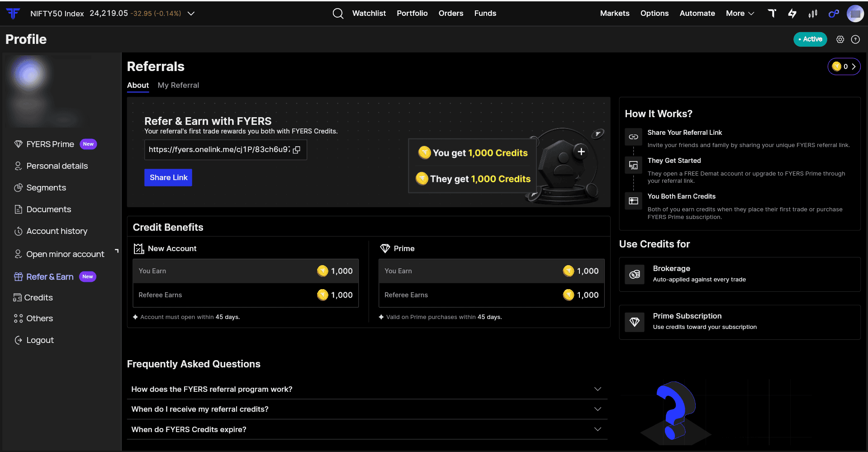Open the settings gear icon
The width and height of the screenshot is (868, 452).
coord(840,39)
